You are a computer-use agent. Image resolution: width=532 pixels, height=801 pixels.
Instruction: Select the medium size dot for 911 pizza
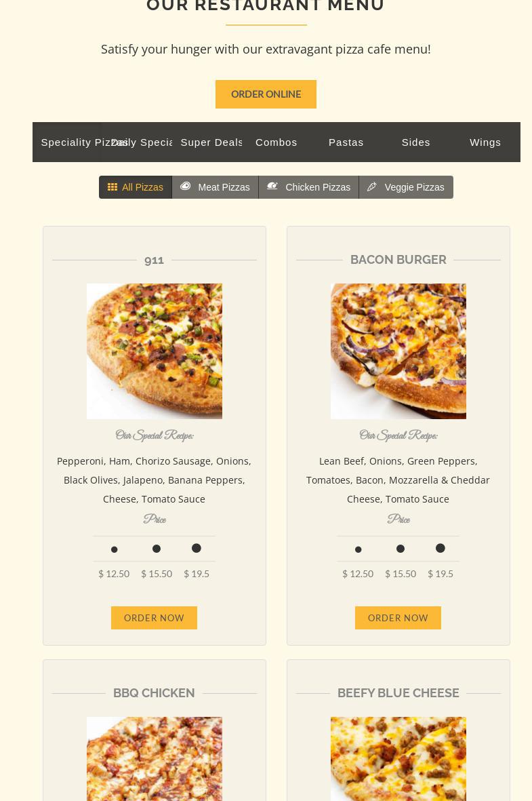(x=157, y=549)
